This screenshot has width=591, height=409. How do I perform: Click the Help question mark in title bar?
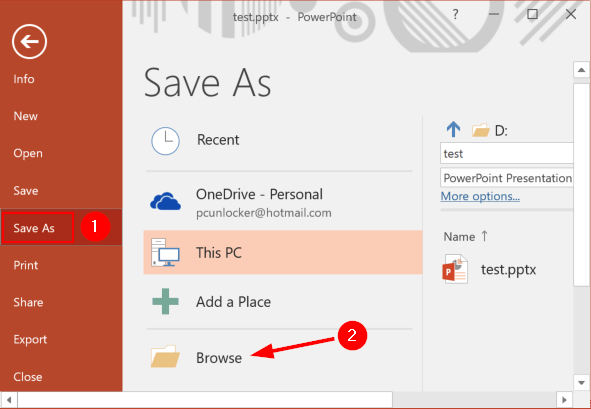tap(455, 14)
